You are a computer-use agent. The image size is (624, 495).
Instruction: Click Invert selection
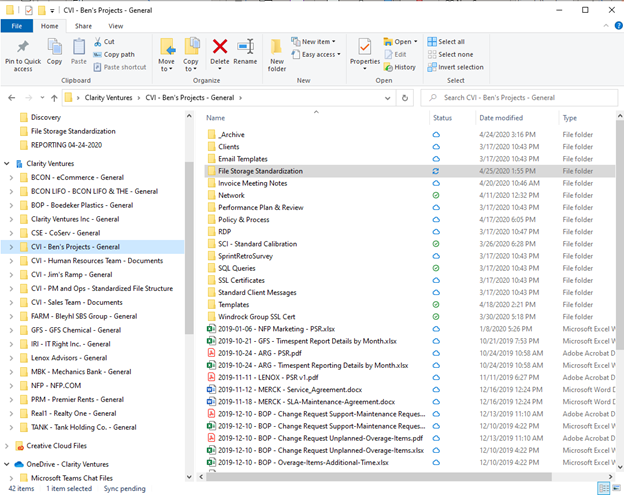(456, 67)
